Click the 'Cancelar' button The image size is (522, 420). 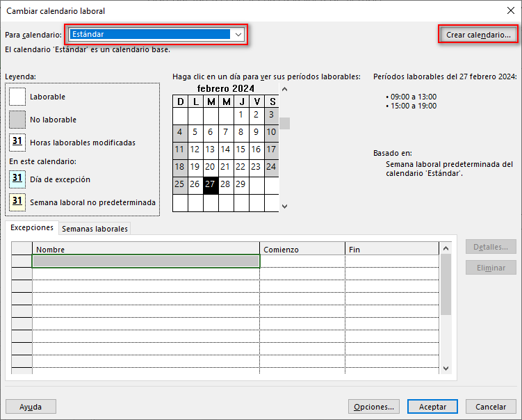490,407
